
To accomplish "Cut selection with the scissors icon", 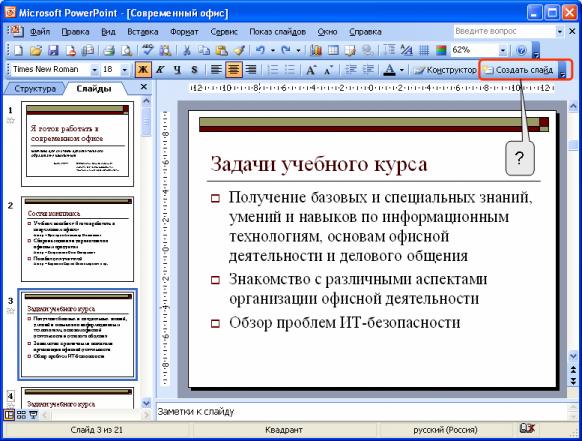I will (x=187, y=50).
